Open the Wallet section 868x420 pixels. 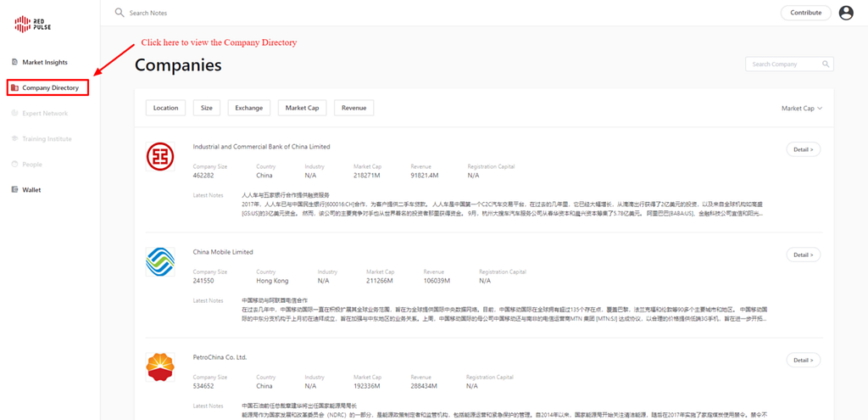tap(31, 189)
